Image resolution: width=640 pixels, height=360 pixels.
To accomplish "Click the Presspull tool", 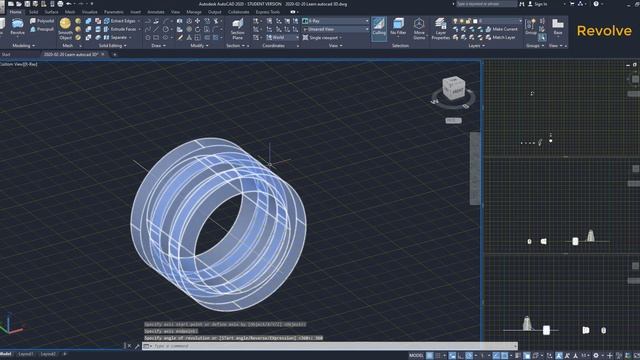I will click(42, 29).
